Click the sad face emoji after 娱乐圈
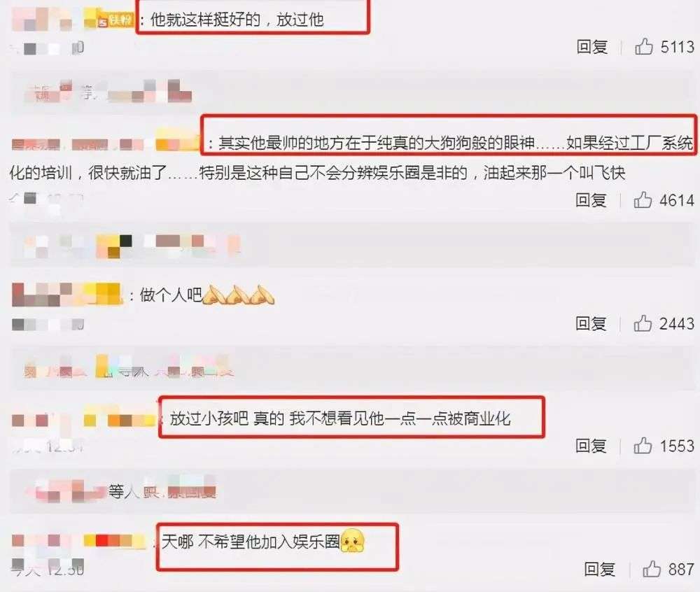This screenshot has height=592, width=700. pyautogui.click(x=353, y=541)
